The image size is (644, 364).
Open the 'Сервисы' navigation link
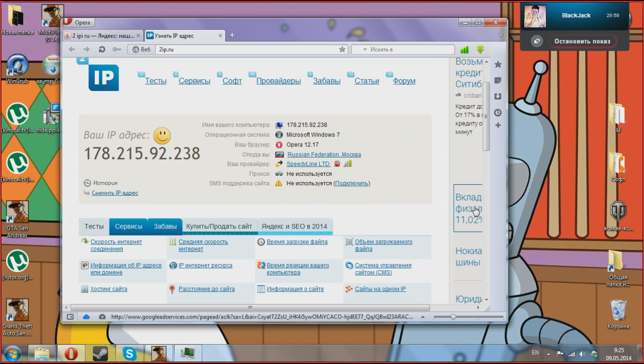[x=195, y=81]
